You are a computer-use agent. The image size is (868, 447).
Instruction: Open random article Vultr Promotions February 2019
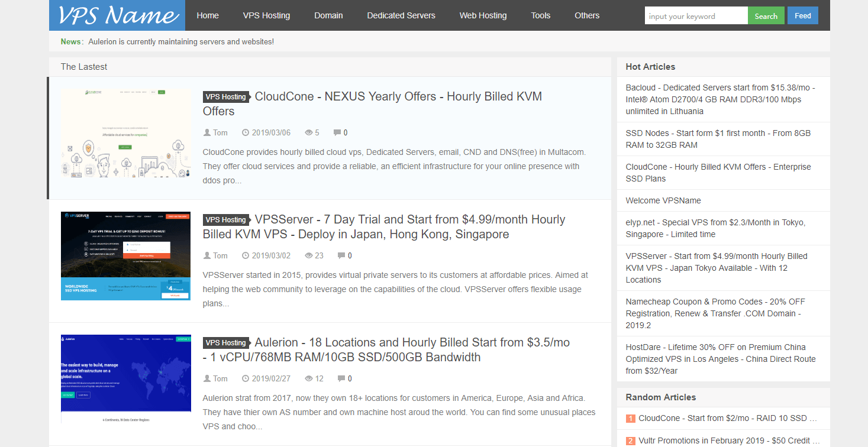[x=729, y=441]
